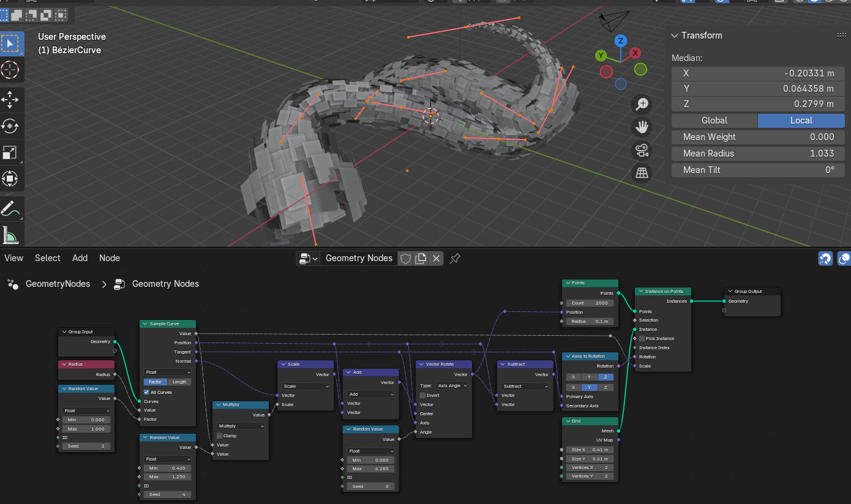851x504 pixels.
Task: Check Pick Instance in Instance on Points
Action: click(x=642, y=338)
